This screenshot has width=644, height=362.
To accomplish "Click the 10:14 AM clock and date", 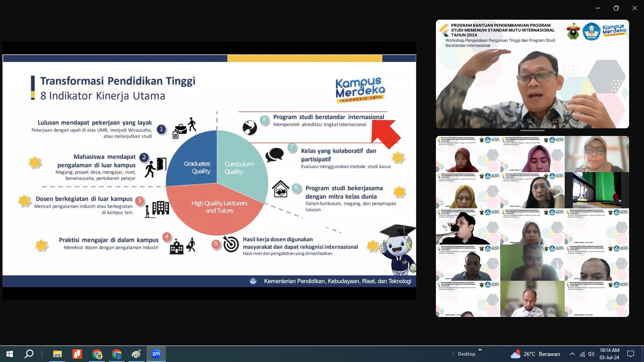I will pyautogui.click(x=609, y=354).
